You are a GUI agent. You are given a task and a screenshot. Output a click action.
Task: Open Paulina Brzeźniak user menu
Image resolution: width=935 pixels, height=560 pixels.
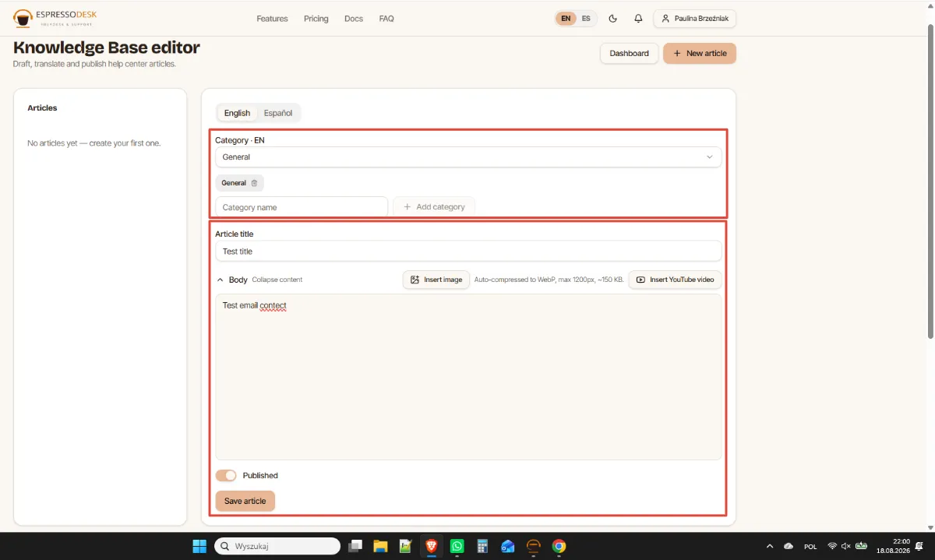tap(694, 19)
